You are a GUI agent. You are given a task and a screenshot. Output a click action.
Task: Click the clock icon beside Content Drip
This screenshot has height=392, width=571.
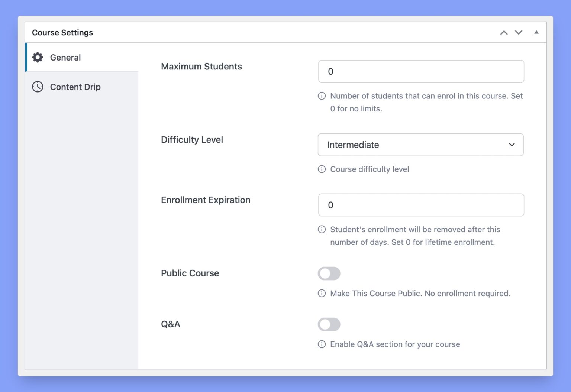38,87
